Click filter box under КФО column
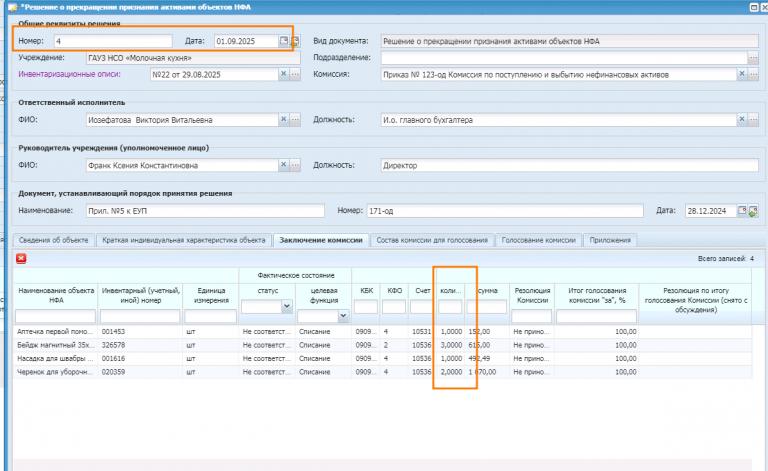 click(x=394, y=307)
